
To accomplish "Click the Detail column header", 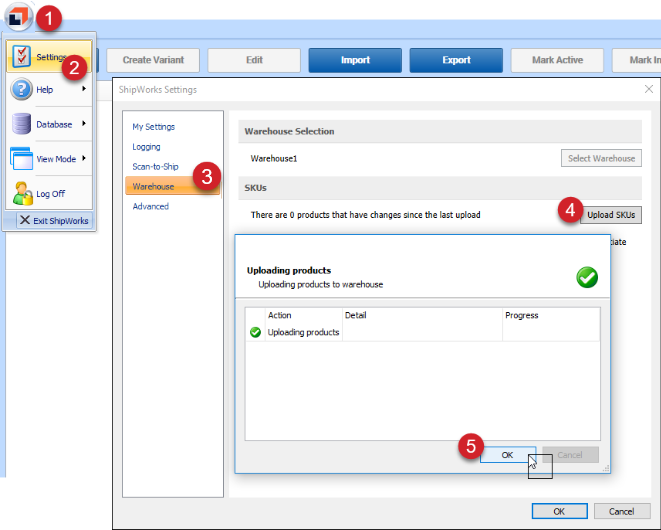I will click(422, 315).
